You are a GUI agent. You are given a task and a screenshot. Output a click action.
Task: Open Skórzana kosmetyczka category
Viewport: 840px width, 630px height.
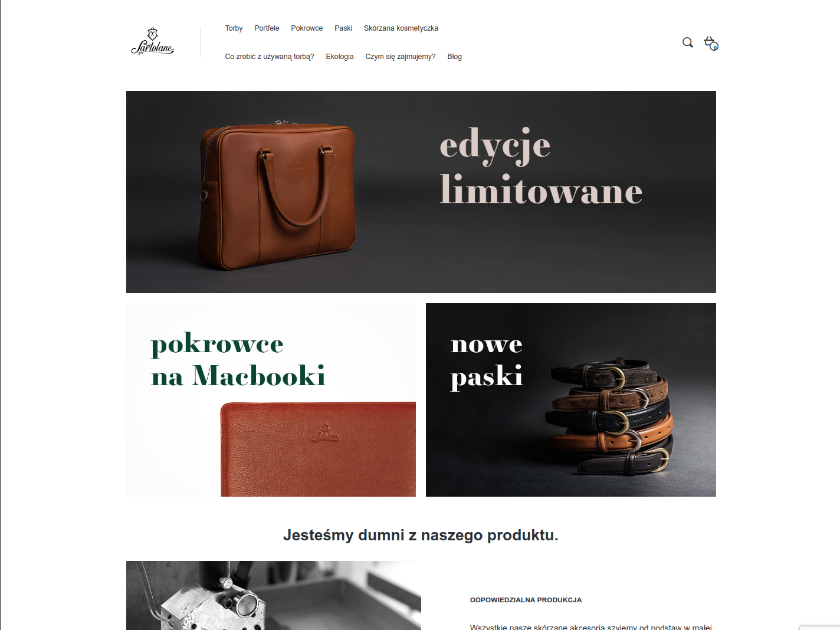401,28
